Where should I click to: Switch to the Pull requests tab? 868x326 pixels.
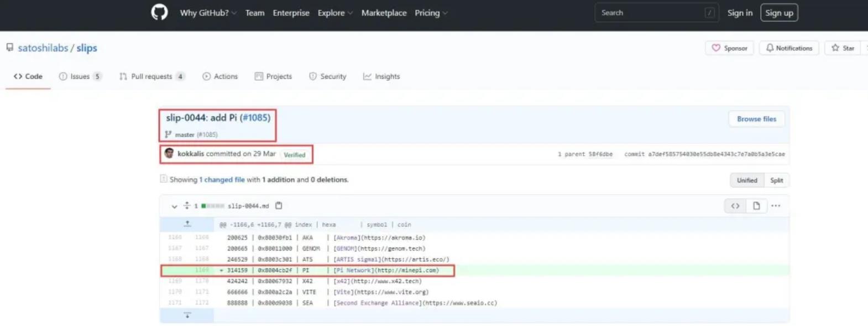coord(152,76)
